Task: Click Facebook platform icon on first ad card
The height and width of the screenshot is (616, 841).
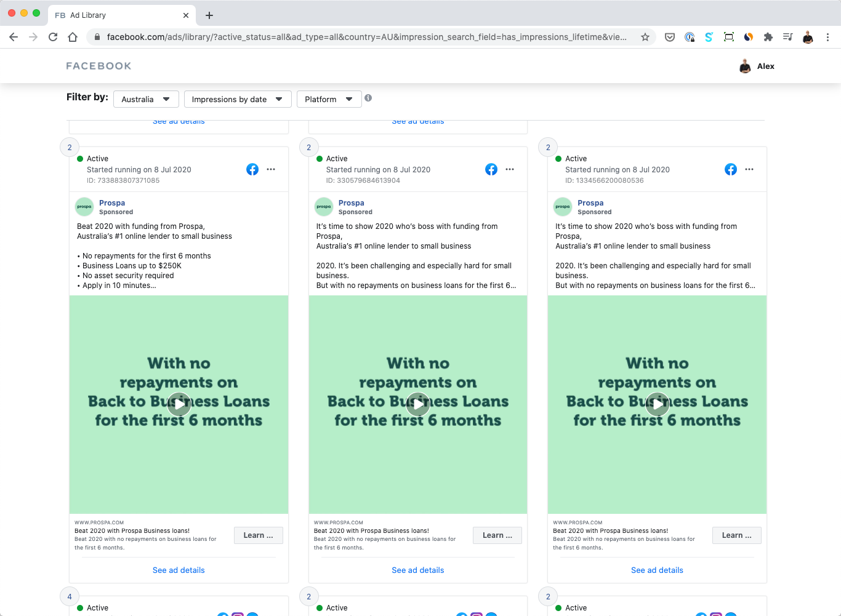Action: [x=252, y=169]
